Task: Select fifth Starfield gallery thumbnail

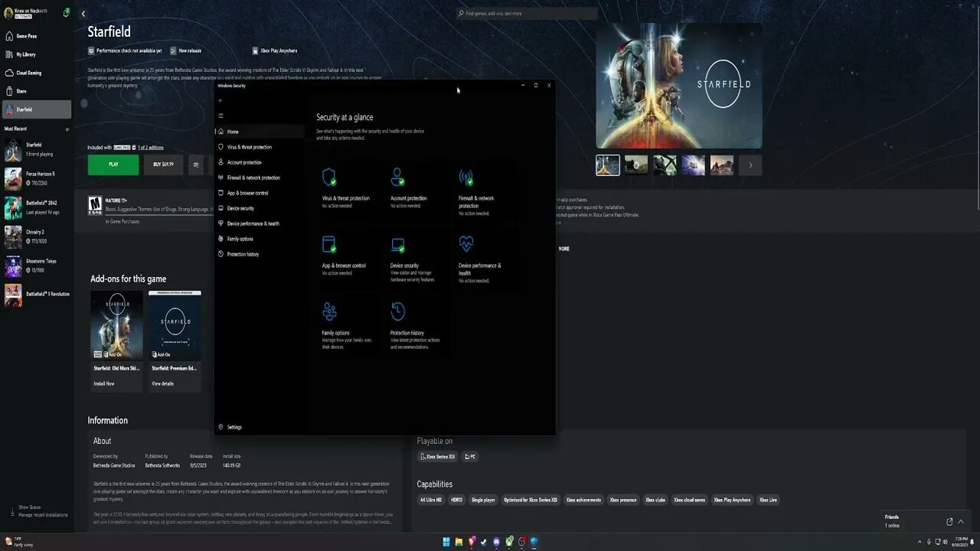Action: tap(722, 165)
